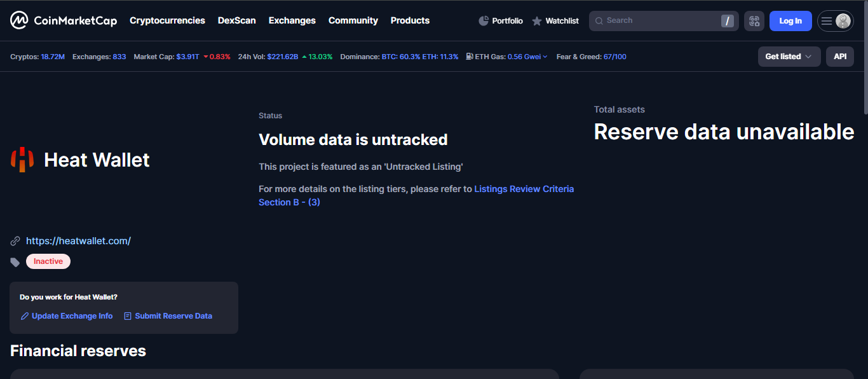The image size is (868, 379).
Task: Open the Exchanges menu
Action: tap(292, 20)
